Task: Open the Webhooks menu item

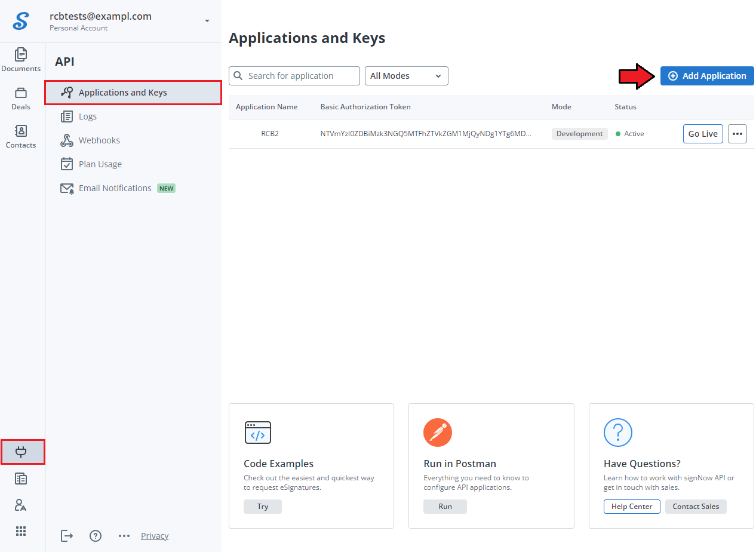Action: [x=133, y=140]
